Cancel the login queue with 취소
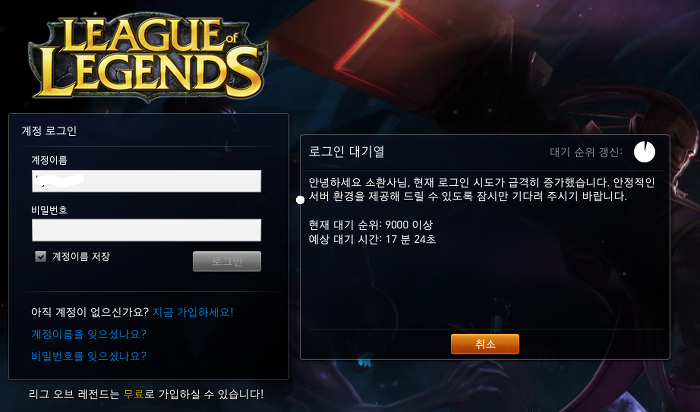 click(485, 344)
